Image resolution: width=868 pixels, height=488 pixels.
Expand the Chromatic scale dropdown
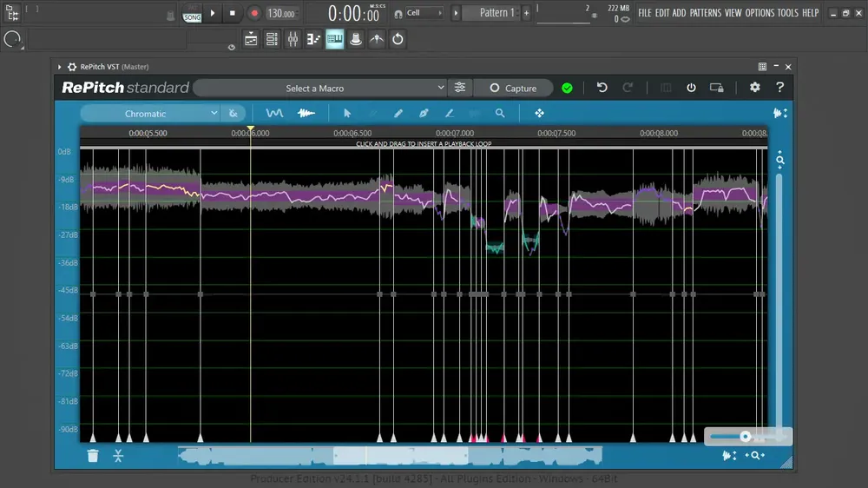point(150,114)
